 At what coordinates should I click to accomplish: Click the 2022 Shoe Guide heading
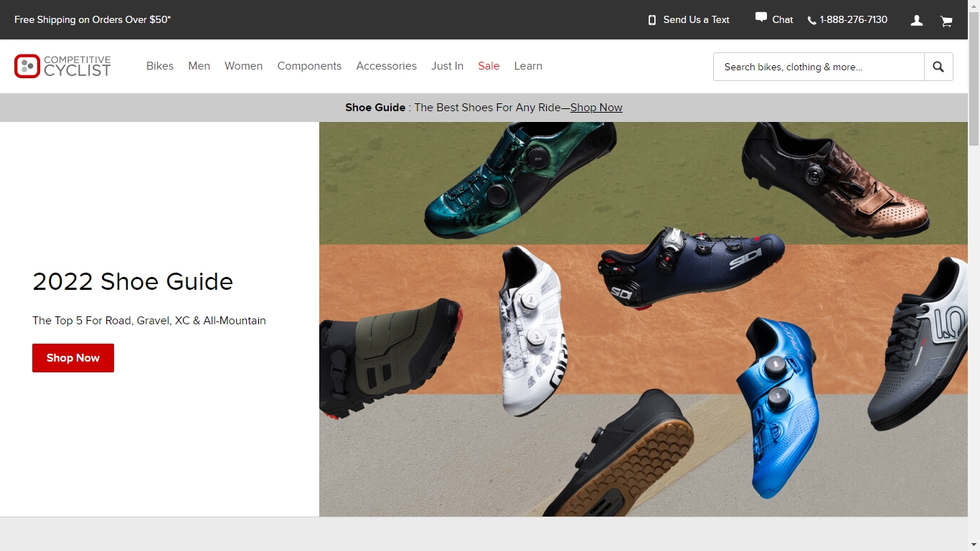(133, 281)
